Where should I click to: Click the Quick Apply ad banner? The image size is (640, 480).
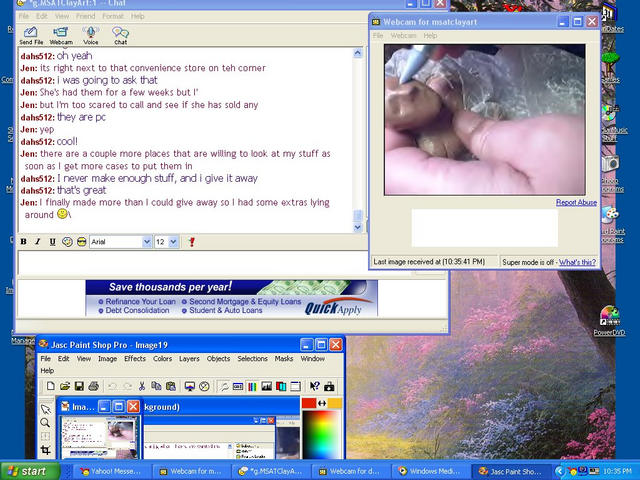point(231,298)
